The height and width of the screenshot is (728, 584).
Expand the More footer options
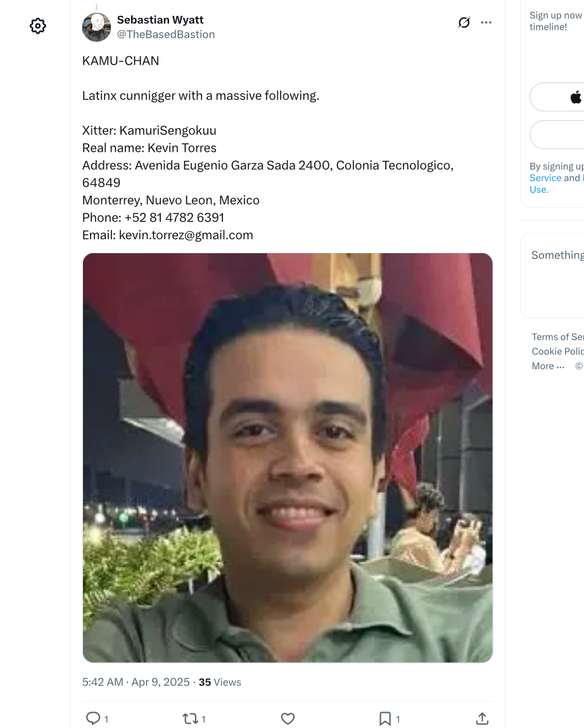[548, 366]
